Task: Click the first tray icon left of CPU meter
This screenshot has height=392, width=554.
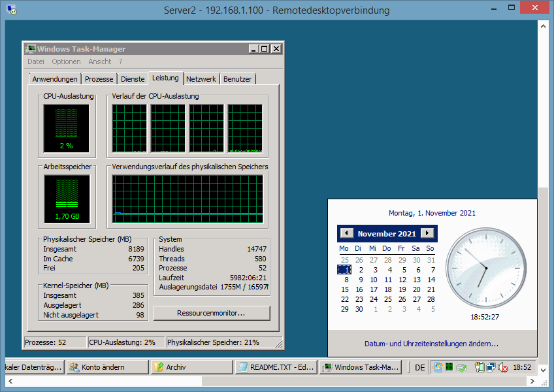Action: pyautogui.click(x=438, y=367)
